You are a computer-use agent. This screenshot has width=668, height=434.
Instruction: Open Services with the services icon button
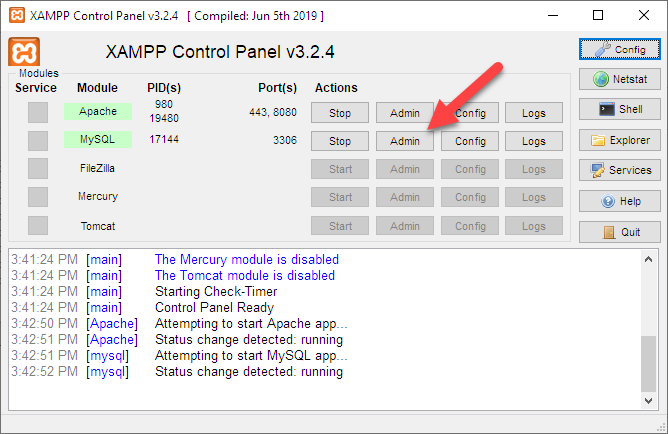pyautogui.click(x=619, y=170)
